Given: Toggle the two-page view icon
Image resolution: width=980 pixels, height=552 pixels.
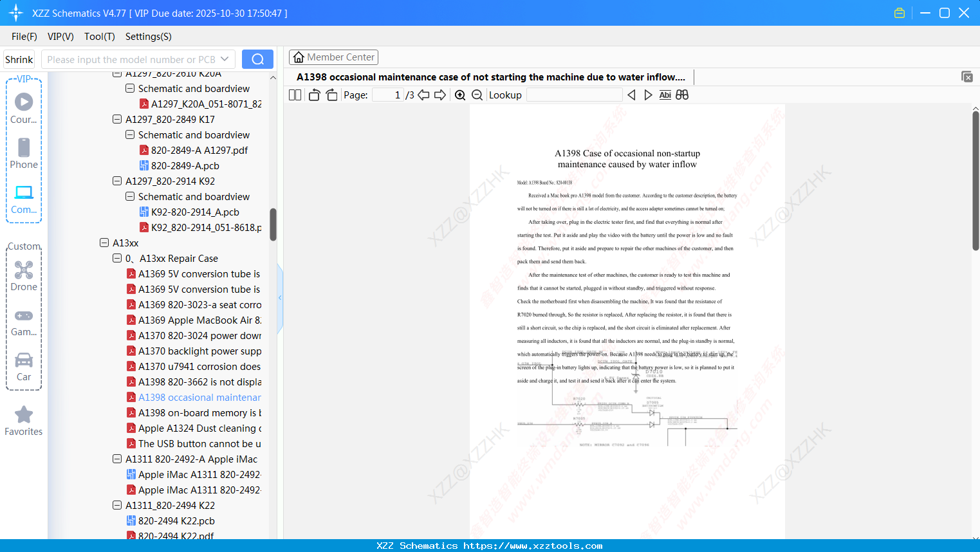Looking at the screenshot, I should (295, 95).
